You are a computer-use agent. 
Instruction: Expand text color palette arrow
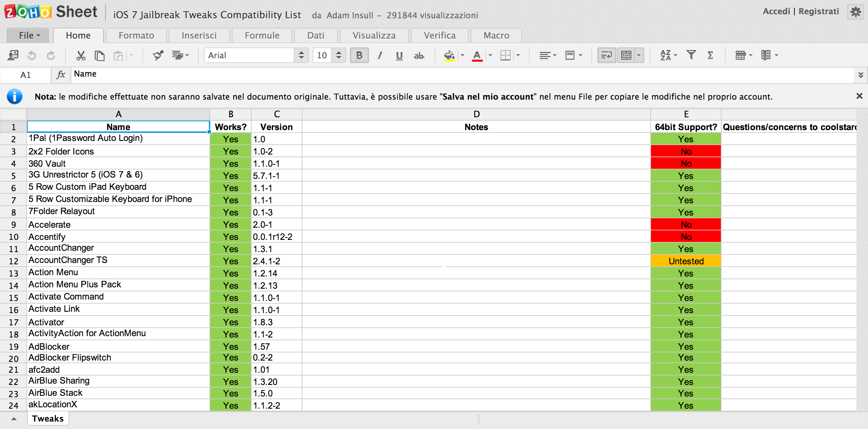pyautogui.click(x=490, y=55)
